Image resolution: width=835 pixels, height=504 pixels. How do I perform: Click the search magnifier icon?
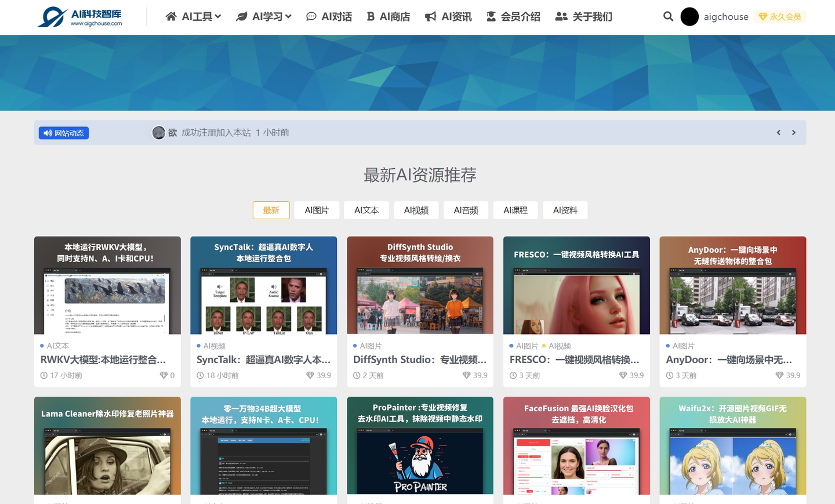pos(668,17)
